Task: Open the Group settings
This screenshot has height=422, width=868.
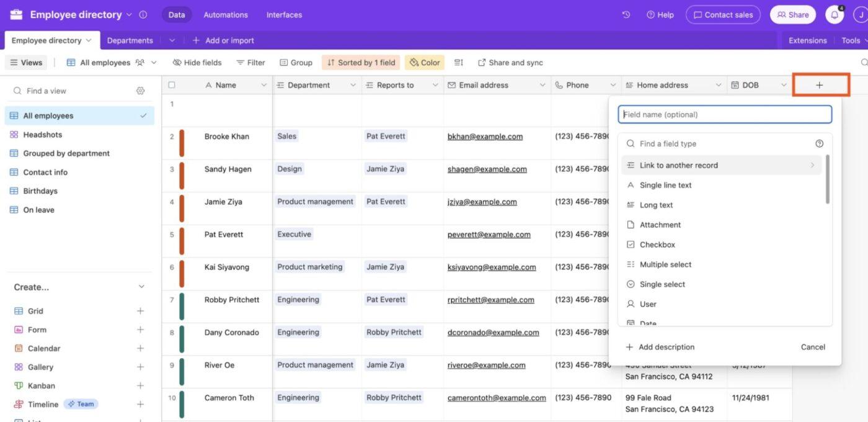Action: click(296, 61)
